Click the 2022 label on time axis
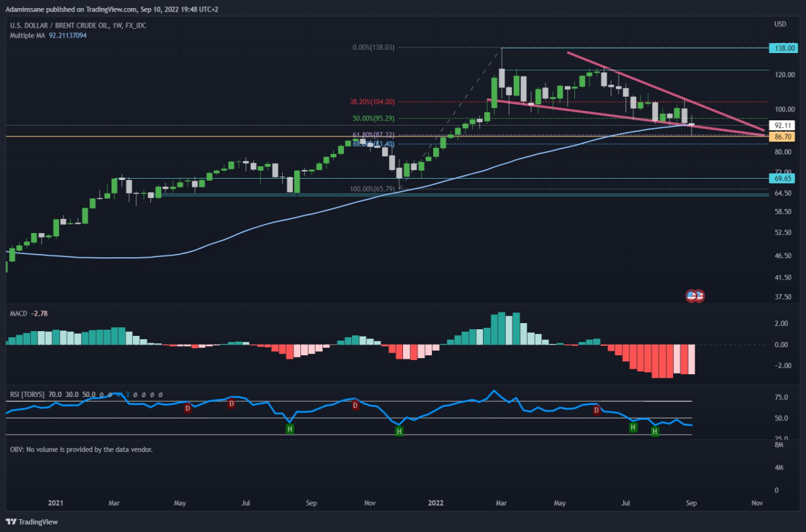 point(437,502)
